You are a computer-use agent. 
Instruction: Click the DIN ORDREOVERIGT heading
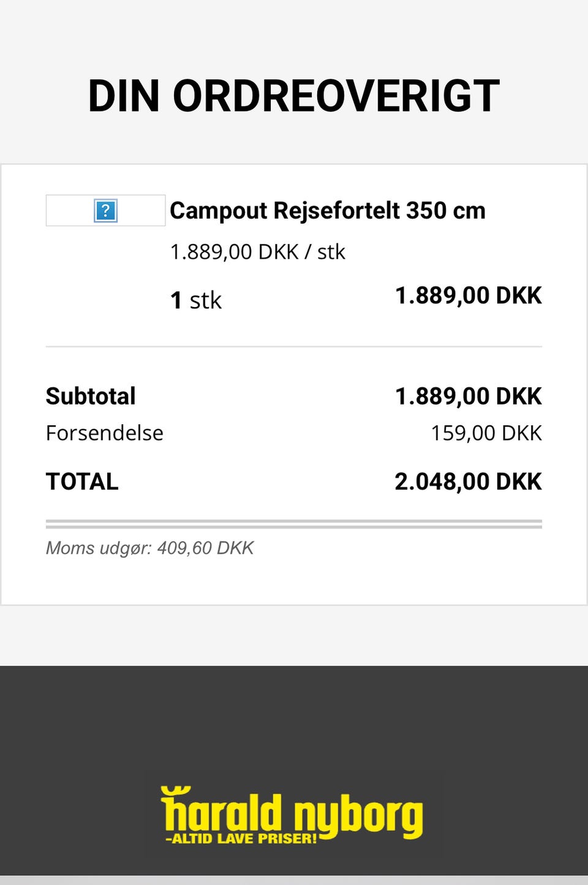[x=294, y=96]
